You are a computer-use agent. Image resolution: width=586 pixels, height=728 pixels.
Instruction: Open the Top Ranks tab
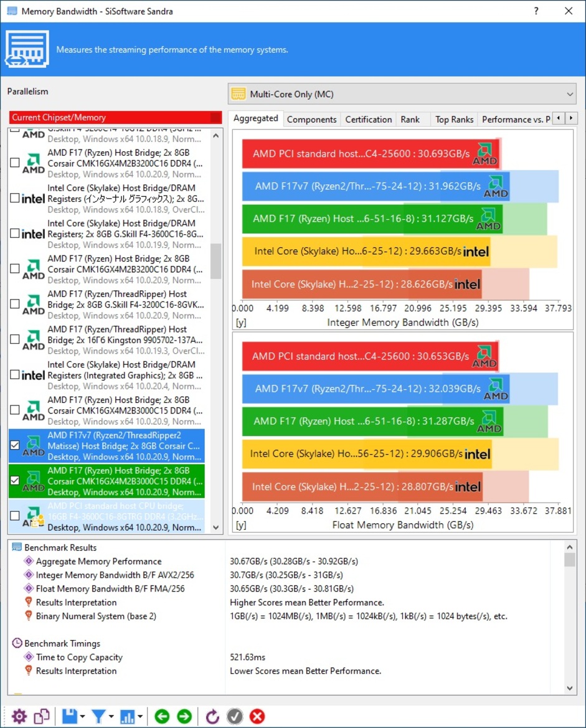point(454,120)
